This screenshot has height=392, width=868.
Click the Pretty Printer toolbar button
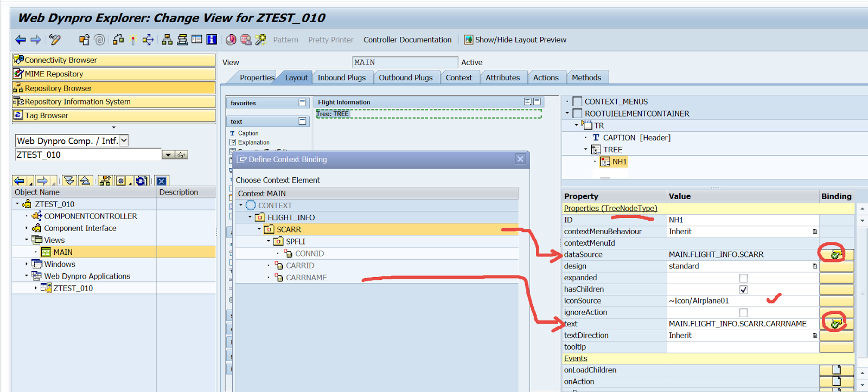pyautogui.click(x=331, y=40)
